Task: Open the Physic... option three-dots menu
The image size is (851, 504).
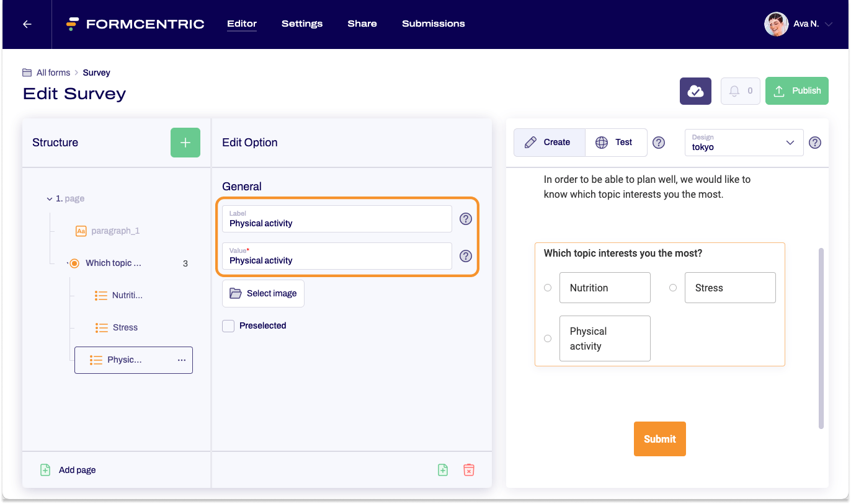Action: (182, 360)
